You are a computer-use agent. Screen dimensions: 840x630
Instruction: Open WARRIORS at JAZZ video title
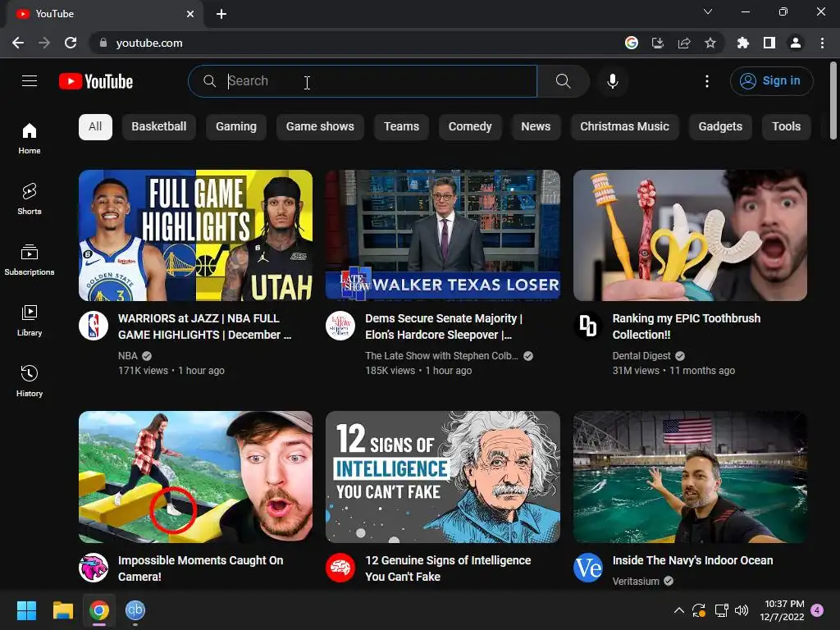(x=204, y=326)
